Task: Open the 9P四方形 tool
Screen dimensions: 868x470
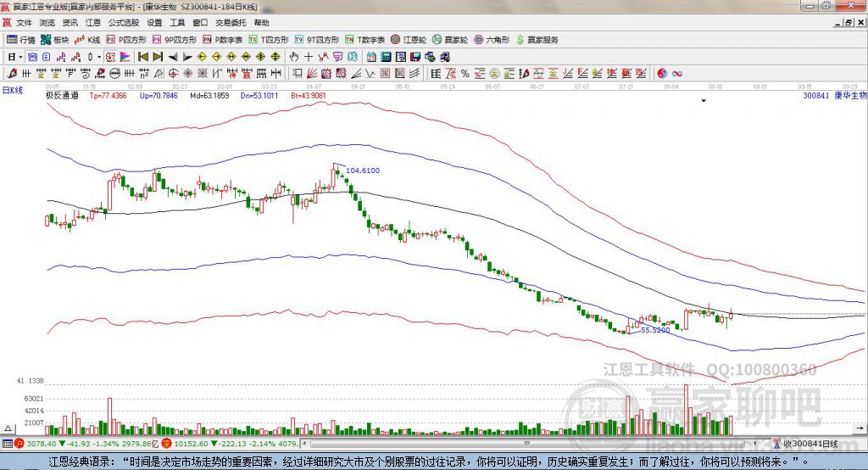Action: [175, 40]
